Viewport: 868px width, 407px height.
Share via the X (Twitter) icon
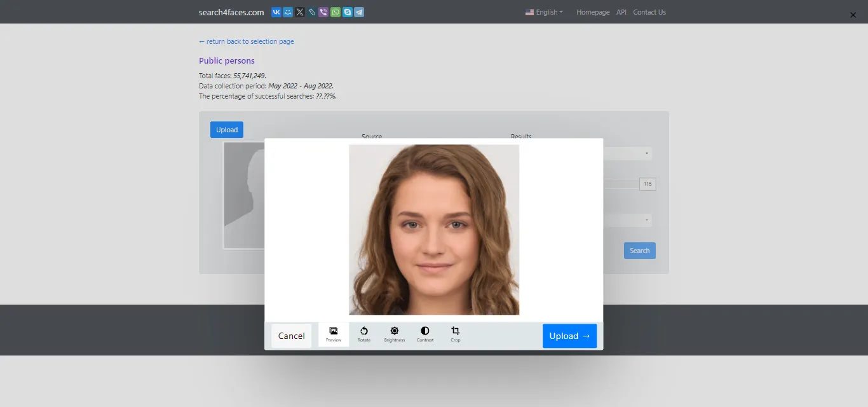(300, 12)
